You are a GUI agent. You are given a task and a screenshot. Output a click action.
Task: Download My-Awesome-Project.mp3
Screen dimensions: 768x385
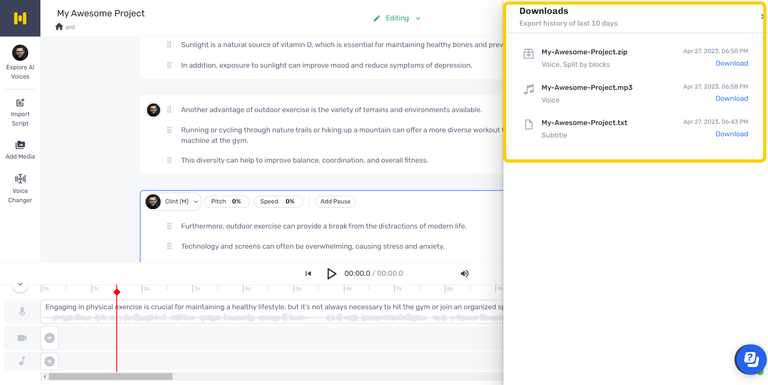point(731,98)
